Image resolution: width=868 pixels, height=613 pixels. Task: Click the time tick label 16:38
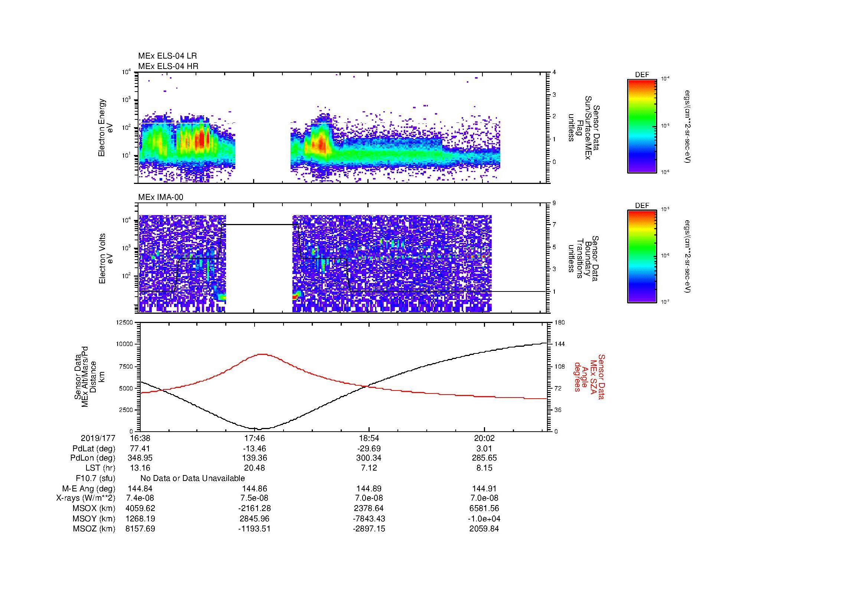[140, 438]
